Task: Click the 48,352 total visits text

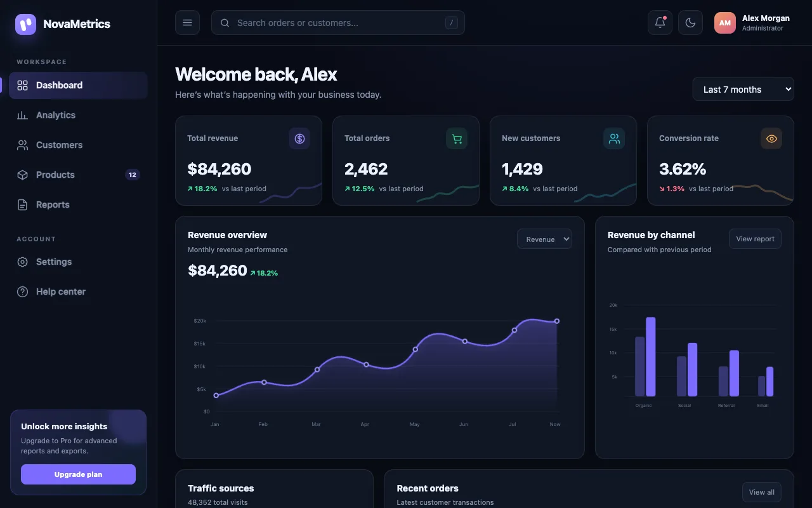Action: (218, 502)
